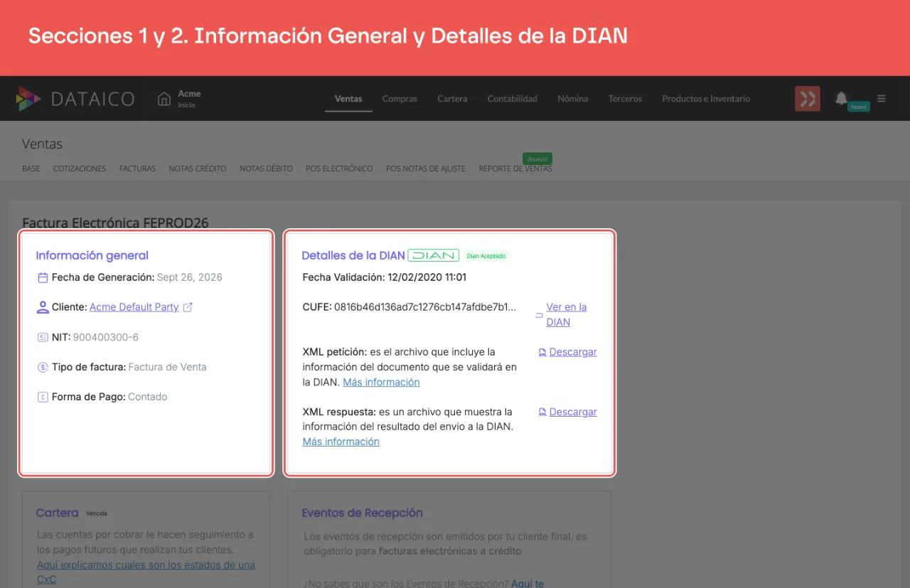The width and height of the screenshot is (910, 588).
Task: Click Más información under XML respuesta
Action: pos(341,442)
